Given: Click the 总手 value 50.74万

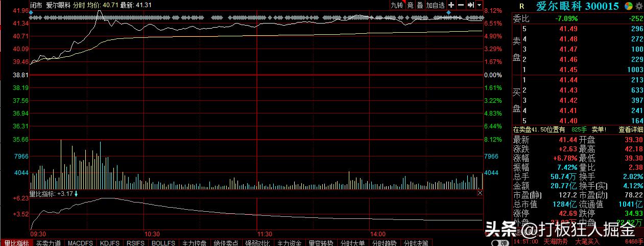Looking at the screenshot, I should point(565,176).
